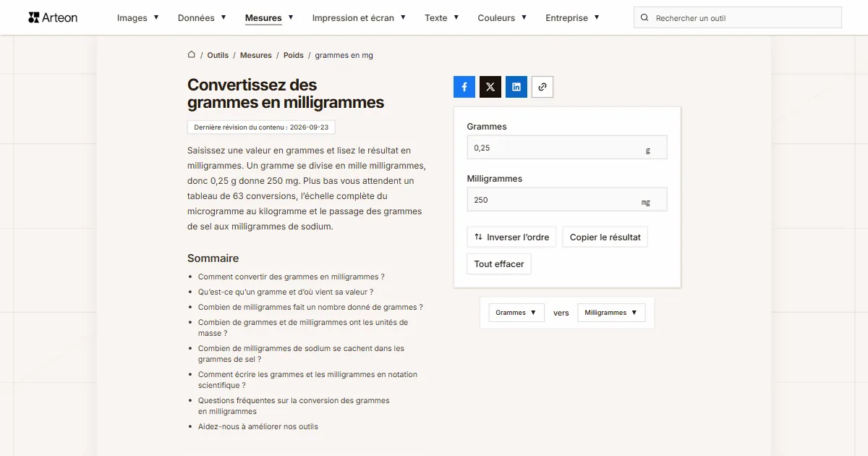Open the Milligrammes target unit dropdown
Image resolution: width=868 pixels, height=456 pixels.
611,313
